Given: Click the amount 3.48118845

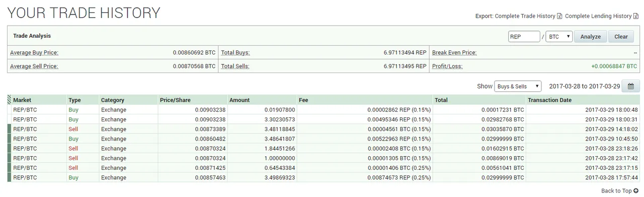Looking at the screenshot, I should click(279, 129).
